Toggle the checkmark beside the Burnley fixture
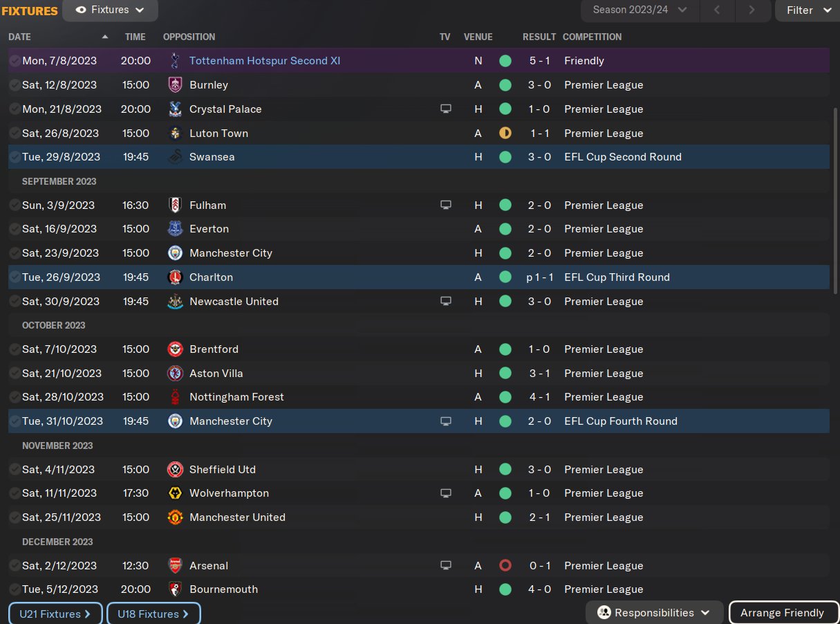The width and height of the screenshot is (840, 624). [x=15, y=85]
